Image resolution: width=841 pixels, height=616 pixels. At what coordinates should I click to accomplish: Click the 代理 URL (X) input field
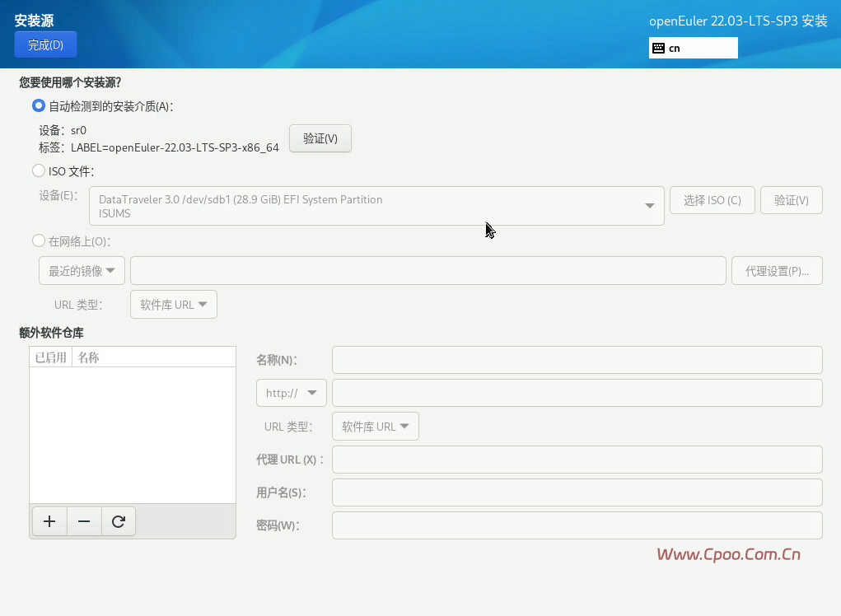577,460
